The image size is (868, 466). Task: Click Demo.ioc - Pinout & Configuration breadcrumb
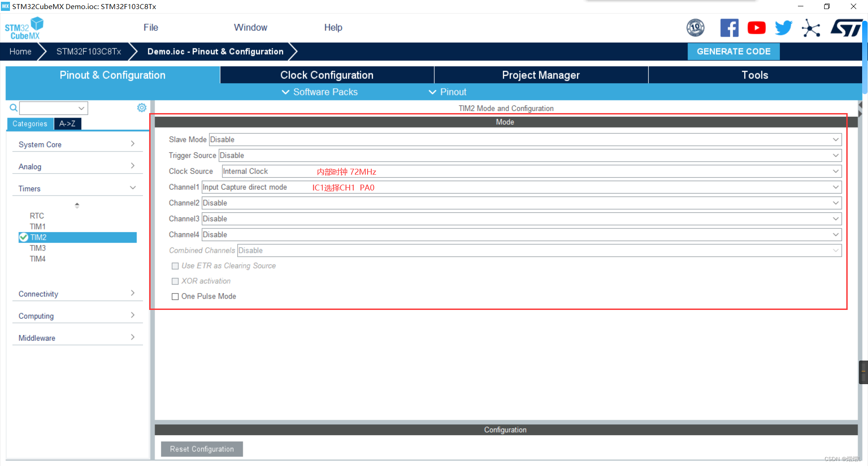[215, 52]
